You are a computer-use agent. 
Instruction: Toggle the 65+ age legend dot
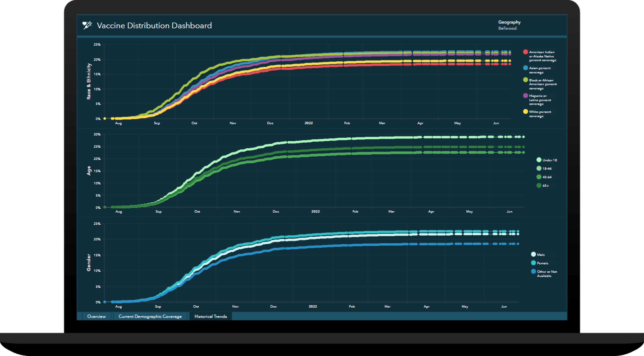coord(539,185)
